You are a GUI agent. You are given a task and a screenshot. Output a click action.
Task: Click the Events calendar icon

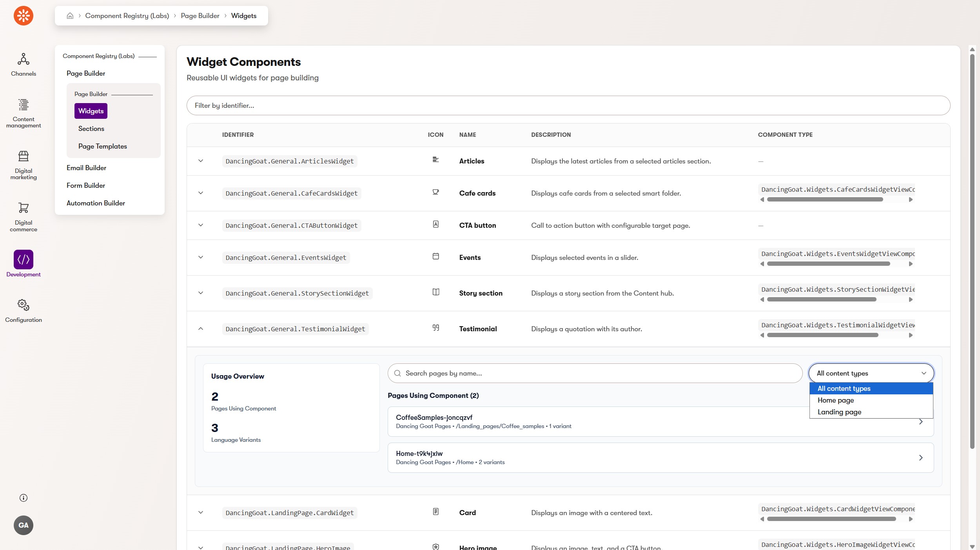(x=436, y=256)
